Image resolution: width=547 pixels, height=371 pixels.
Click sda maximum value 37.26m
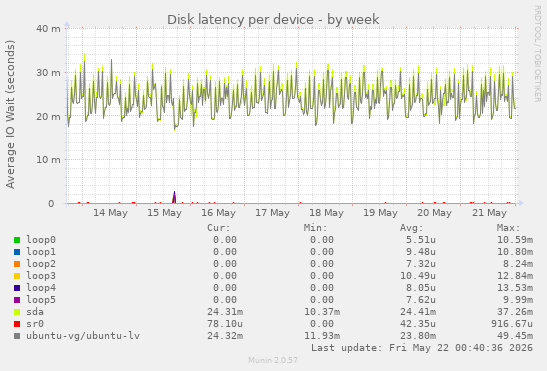point(515,312)
